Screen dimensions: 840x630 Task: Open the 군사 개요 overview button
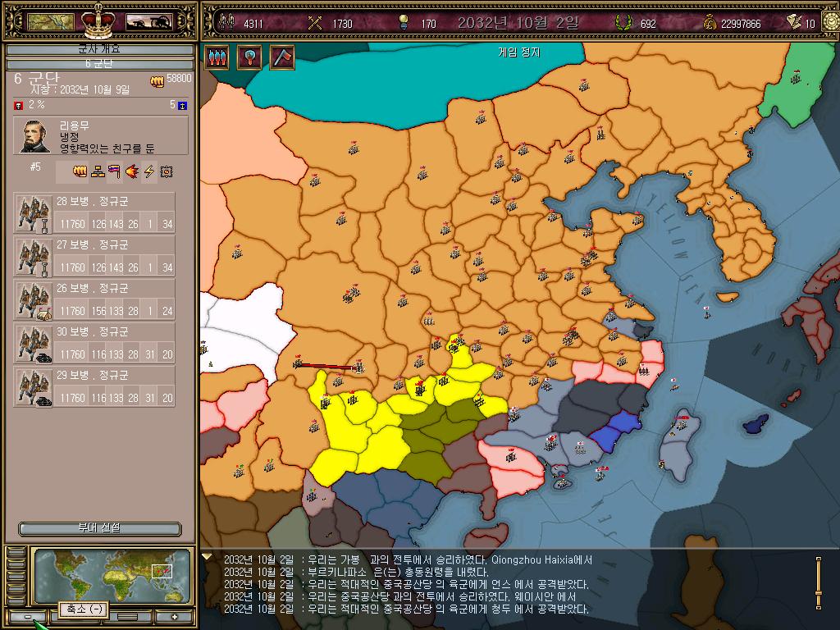pyautogui.click(x=99, y=50)
